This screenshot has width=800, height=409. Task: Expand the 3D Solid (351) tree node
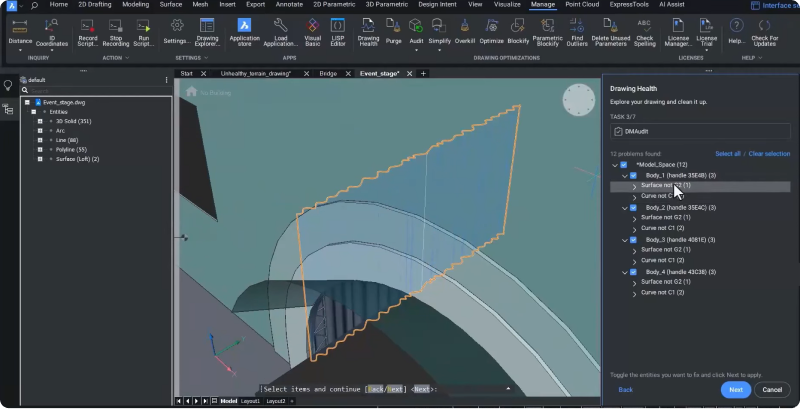click(x=39, y=121)
